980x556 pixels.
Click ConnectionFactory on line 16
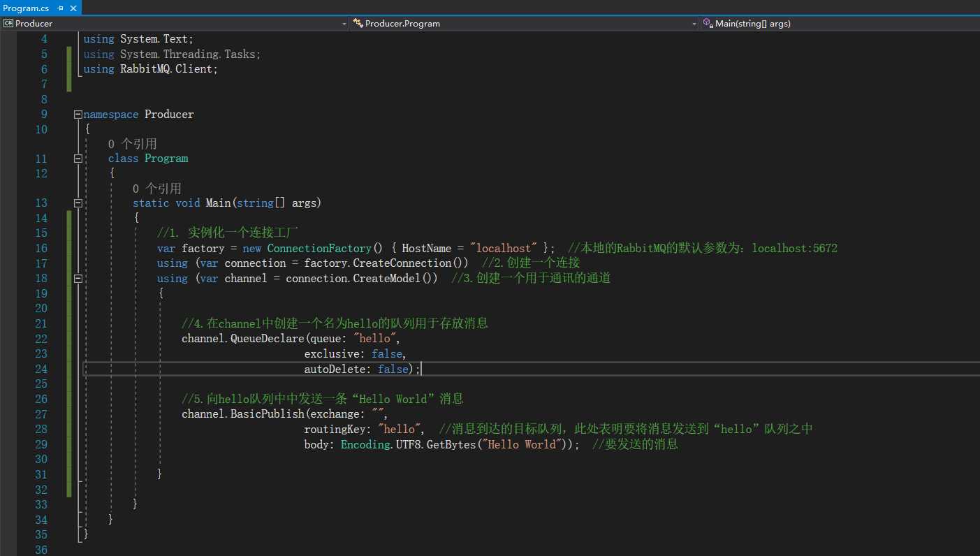coord(319,248)
